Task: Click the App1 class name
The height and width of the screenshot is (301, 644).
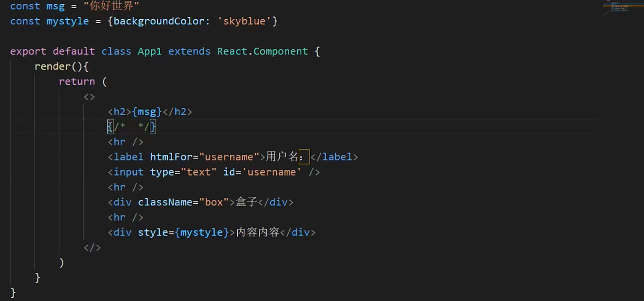Action: (150, 51)
